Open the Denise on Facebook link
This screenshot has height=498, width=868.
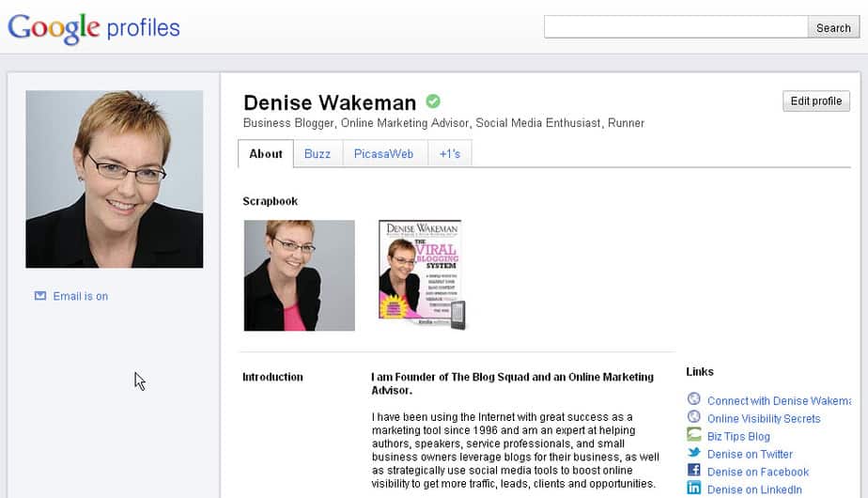click(x=758, y=472)
